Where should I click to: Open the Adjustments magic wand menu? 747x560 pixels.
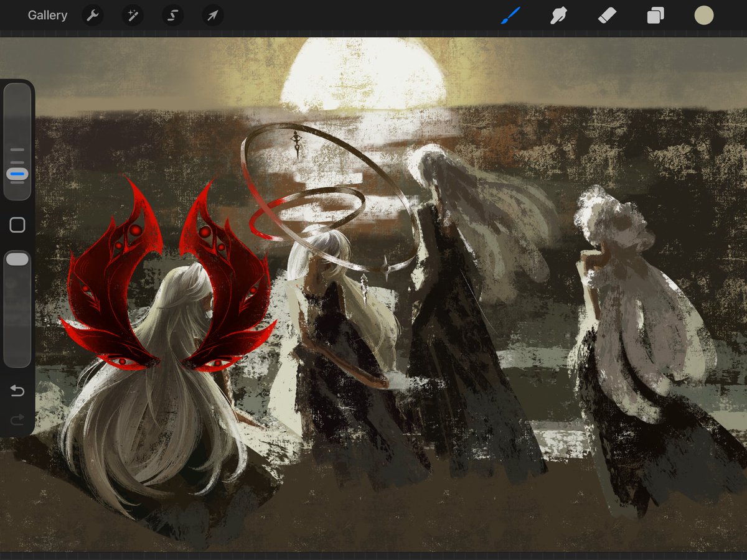133,16
